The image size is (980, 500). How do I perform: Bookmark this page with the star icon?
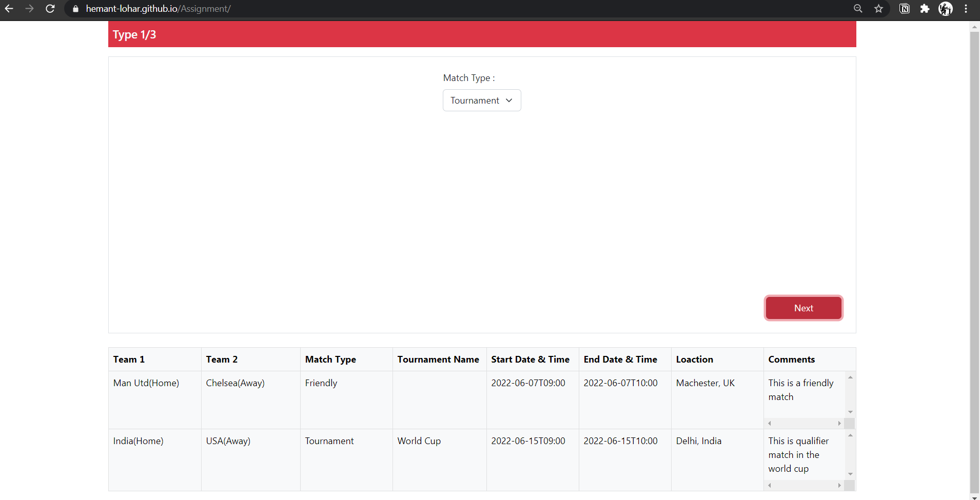click(878, 9)
